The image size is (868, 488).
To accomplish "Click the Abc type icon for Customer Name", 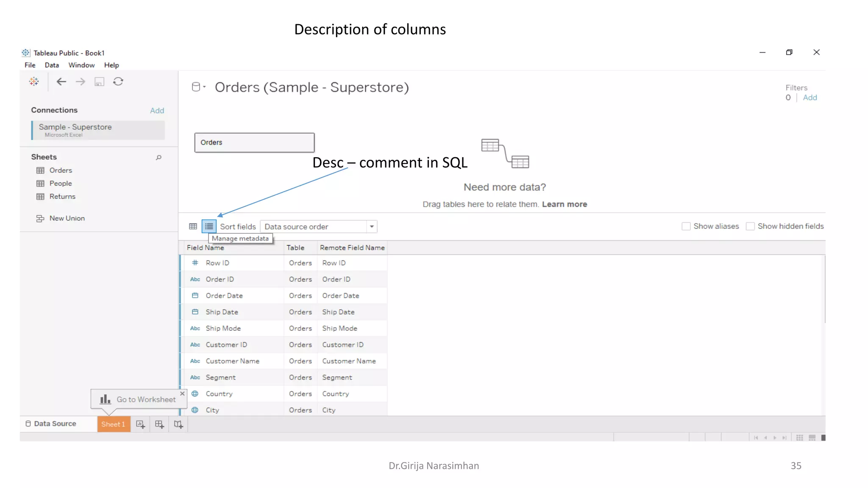I will 195,361.
